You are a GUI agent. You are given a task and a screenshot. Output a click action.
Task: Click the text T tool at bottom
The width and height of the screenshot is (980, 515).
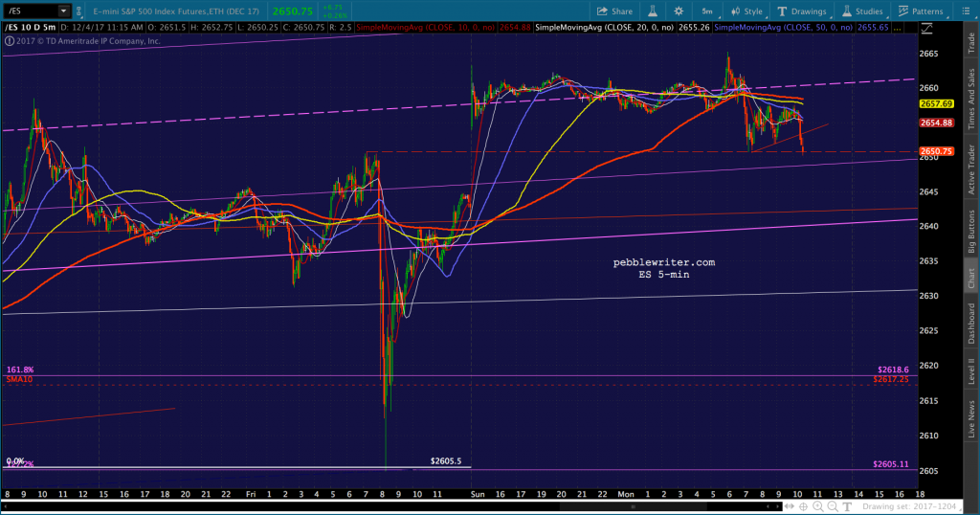click(848, 507)
